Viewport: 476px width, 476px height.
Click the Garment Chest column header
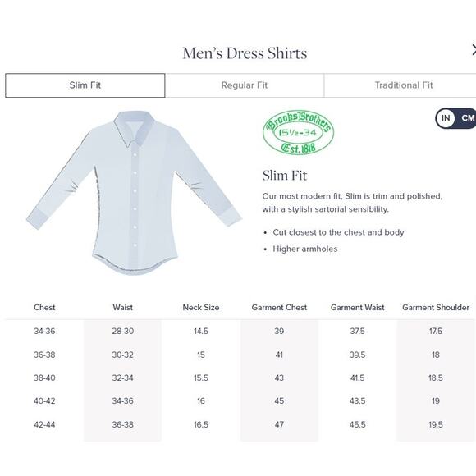pyautogui.click(x=279, y=308)
